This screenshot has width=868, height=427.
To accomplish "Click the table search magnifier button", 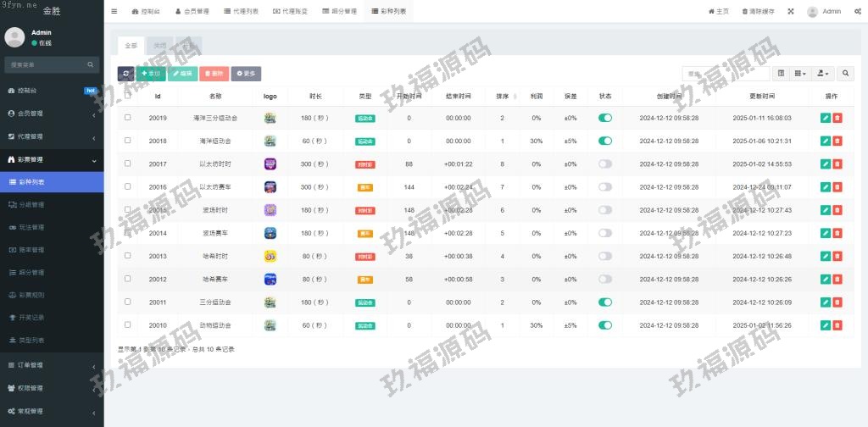I will point(845,74).
